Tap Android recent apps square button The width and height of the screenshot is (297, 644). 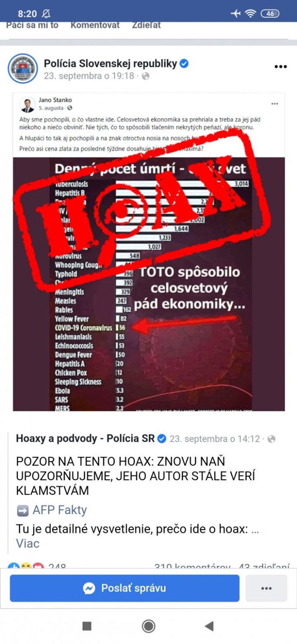[87, 626]
